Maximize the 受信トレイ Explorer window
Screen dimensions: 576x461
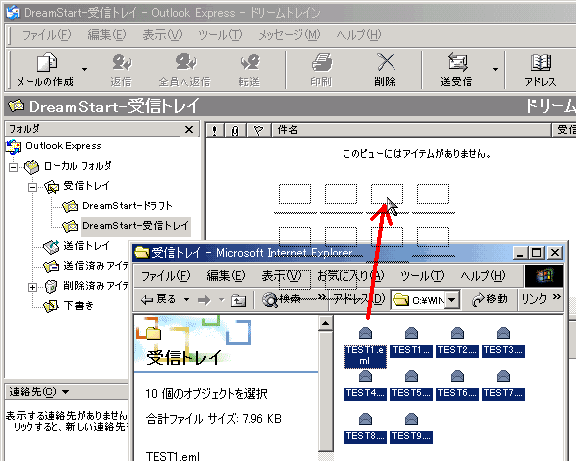click(537, 253)
